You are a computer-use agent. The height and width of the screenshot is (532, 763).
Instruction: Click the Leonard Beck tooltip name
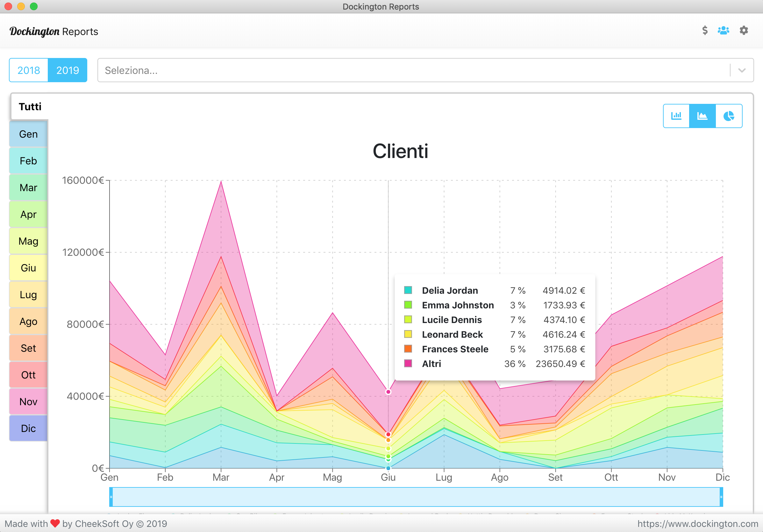click(x=452, y=334)
